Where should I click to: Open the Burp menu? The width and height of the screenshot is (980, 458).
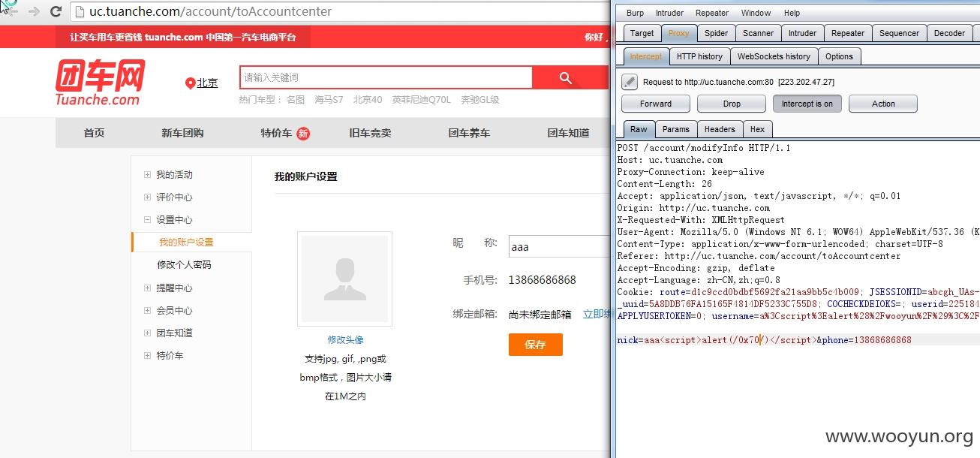(x=635, y=13)
